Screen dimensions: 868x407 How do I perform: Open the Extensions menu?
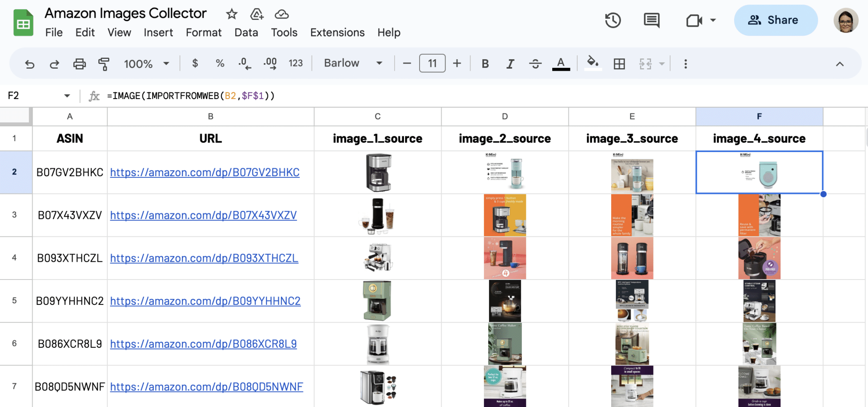[337, 32]
